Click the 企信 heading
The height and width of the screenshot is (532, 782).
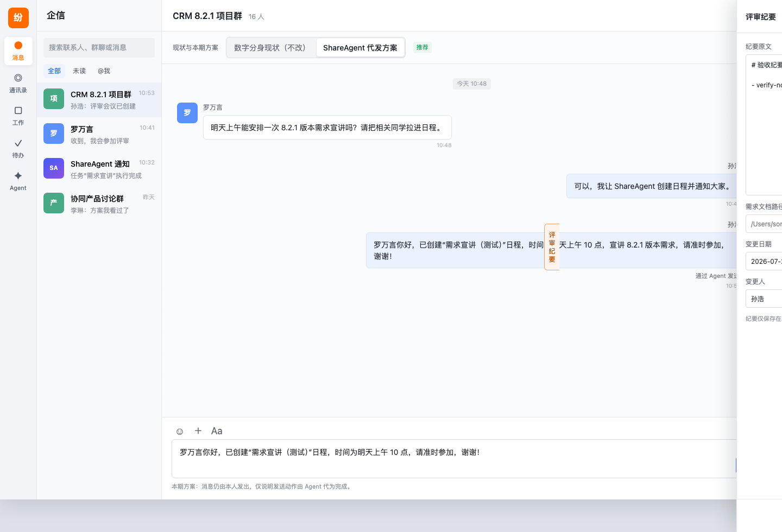[x=56, y=16]
